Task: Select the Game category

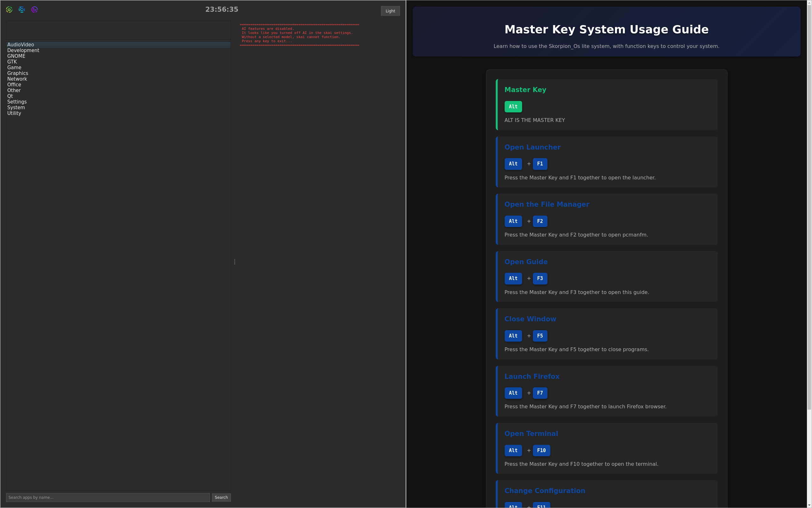Action: pyautogui.click(x=118, y=68)
